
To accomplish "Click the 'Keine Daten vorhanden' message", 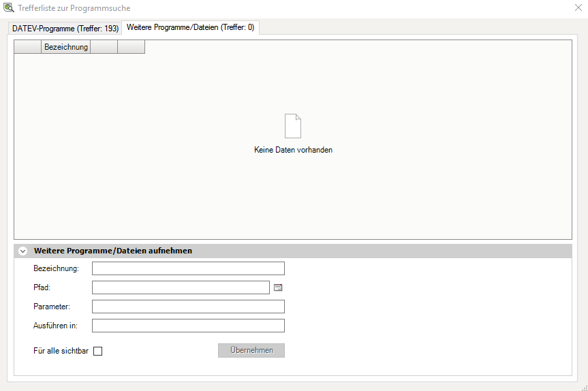I will (x=293, y=150).
